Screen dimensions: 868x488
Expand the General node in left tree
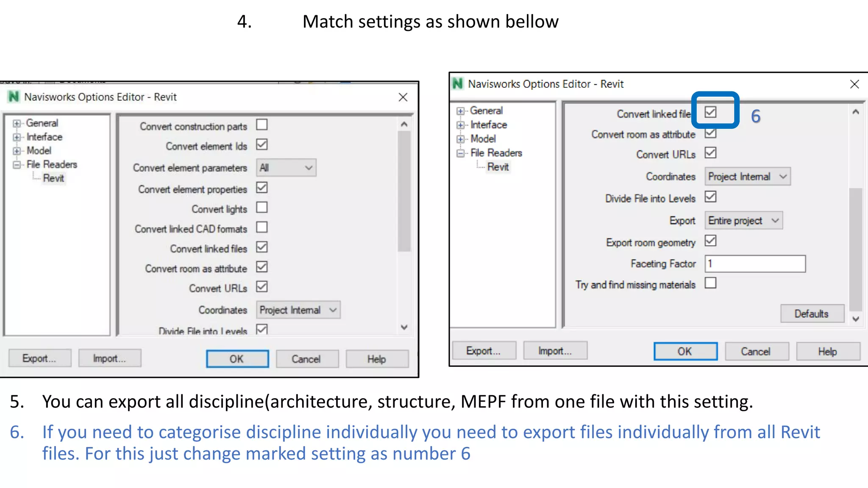(x=17, y=123)
